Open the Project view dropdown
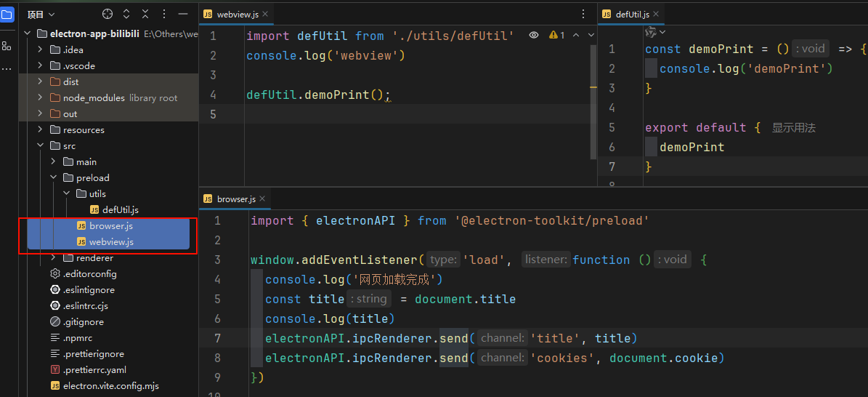This screenshot has height=397, width=868. pyautogui.click(x=41, y=14)
